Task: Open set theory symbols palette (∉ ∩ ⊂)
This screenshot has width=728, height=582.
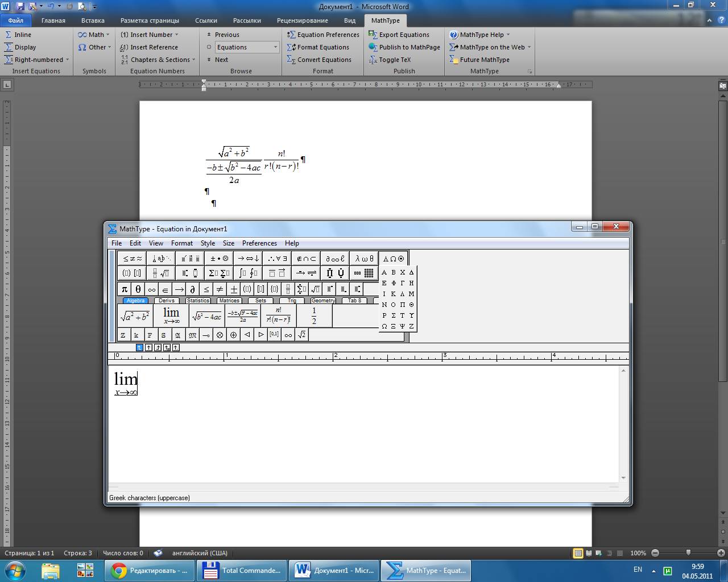Action: coord(306,259)
